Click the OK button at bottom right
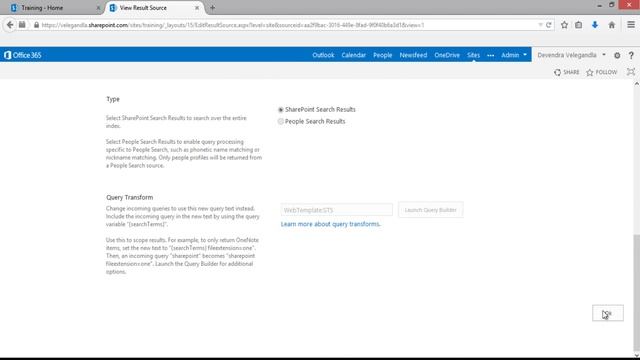Screen dimensions: 640x360 [x=608, y=313]
